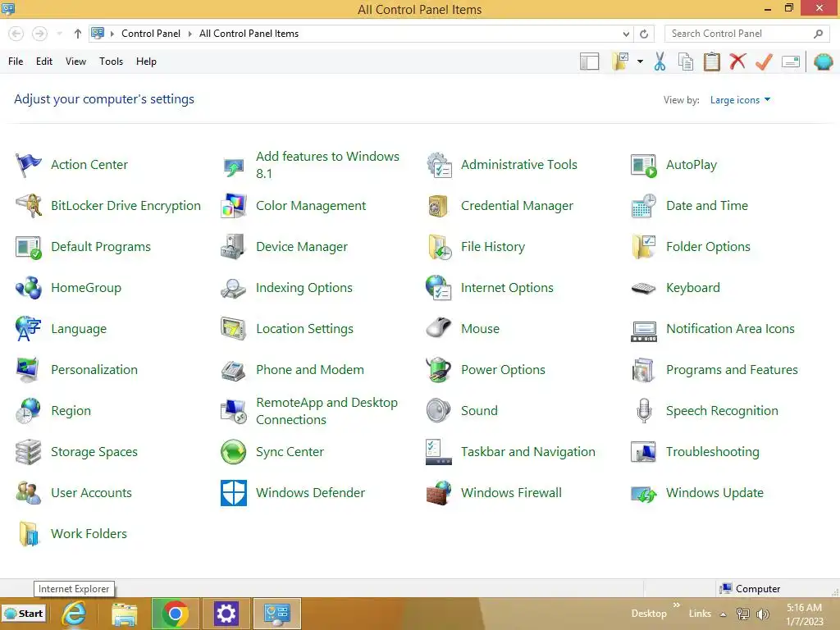Screen dimensions: 840x630
Task: Click the Windows Defender shield icon
Action: pyautogui.click(x=234, y=493)
